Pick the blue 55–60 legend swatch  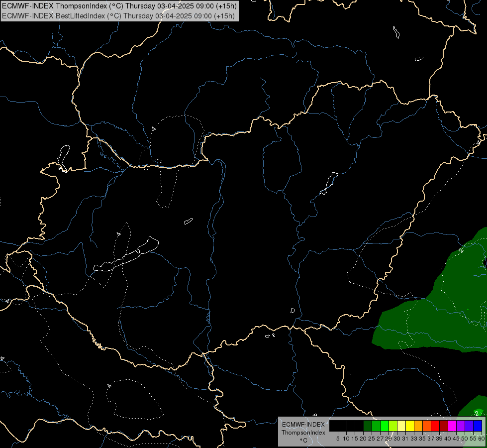[478, 426]
